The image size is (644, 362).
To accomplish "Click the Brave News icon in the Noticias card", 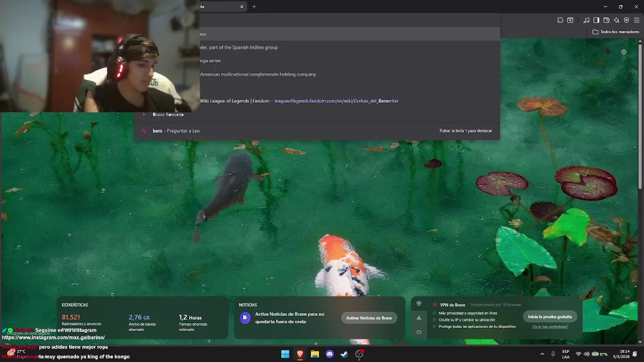I will pyautogui.click(x=245, y=318).
